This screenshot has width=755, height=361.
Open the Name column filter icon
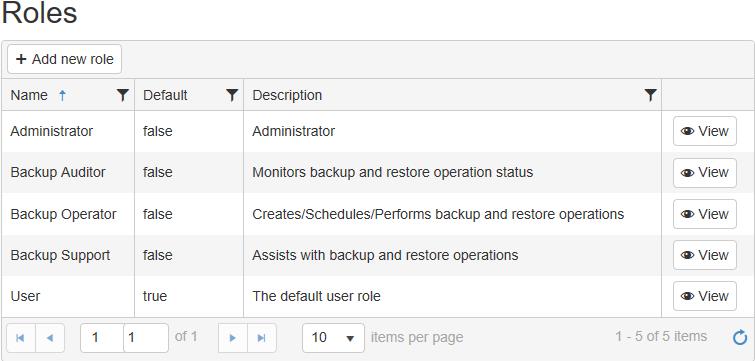(123, 95)
